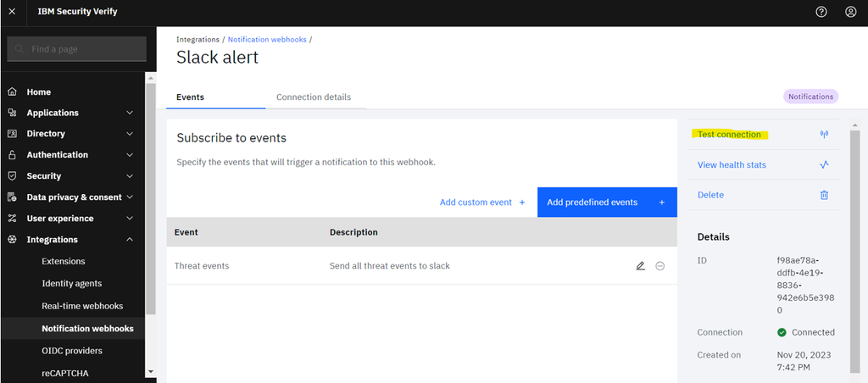This screenshot has width=868, height=383.
Task: Click the Home house icon
Action: click(x=12, y=92)
